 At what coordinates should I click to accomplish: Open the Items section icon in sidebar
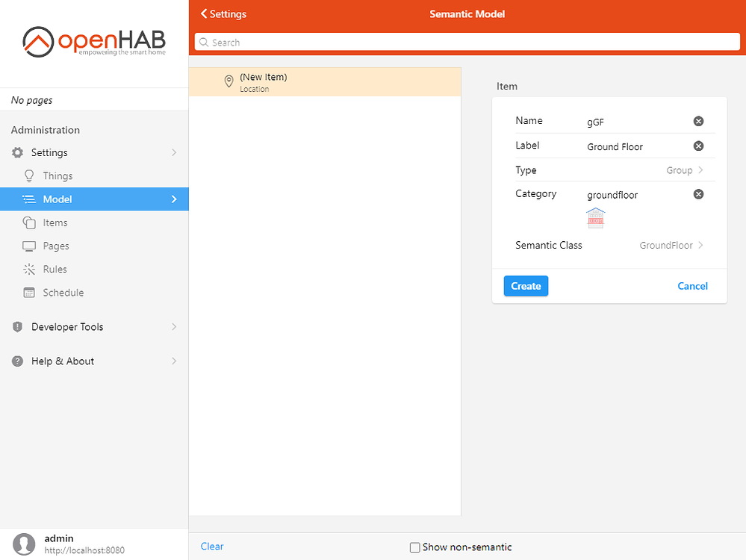coord(28,223)
